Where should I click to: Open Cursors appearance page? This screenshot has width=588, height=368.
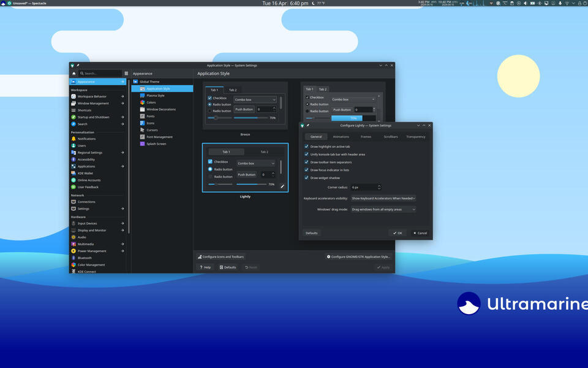(162, 130)
